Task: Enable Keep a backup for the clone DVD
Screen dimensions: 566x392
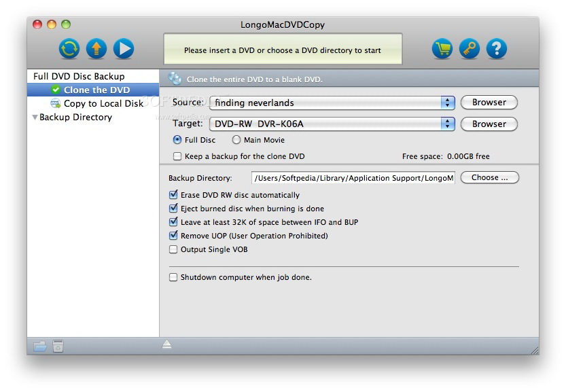Action: (177, 156)
